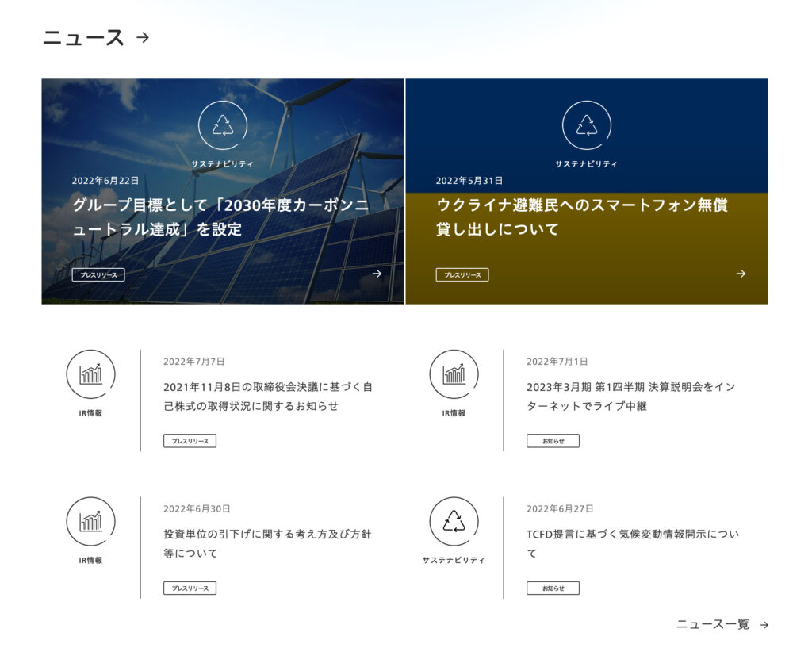Click the プレスリリース tag under the 2022年7月7日 article
812x663 pixels.
190,441
